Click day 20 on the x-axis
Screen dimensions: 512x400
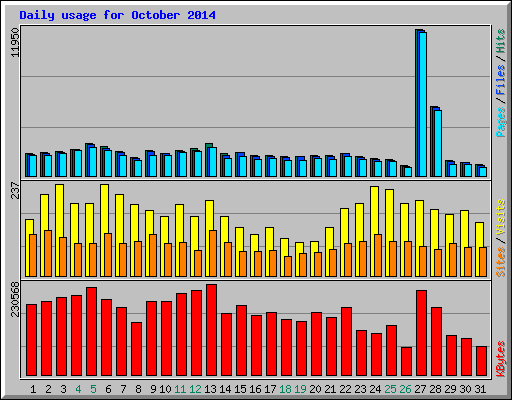tap(315, 389)
